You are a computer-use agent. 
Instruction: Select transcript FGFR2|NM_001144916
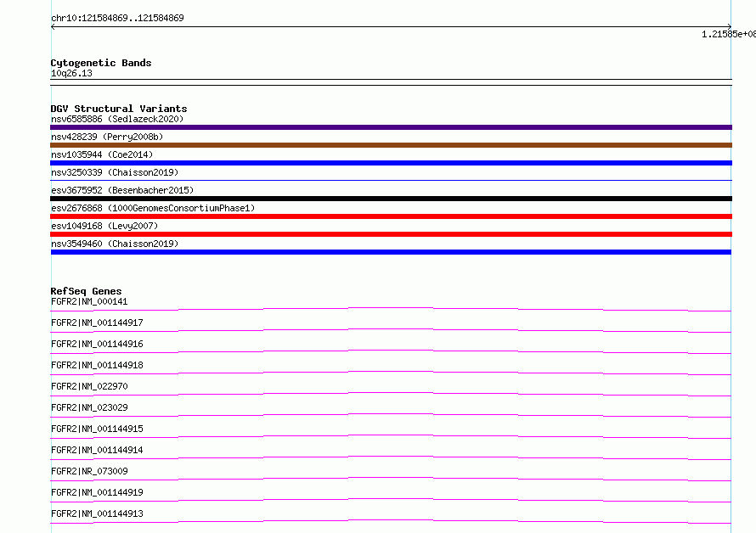[97, 344]
